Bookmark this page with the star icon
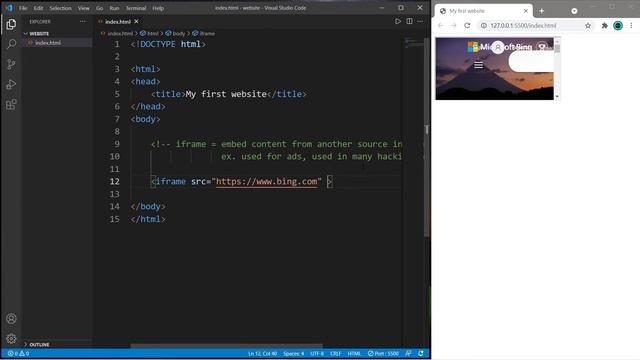Viewport: 640px width, 360px height. point(588,25)
